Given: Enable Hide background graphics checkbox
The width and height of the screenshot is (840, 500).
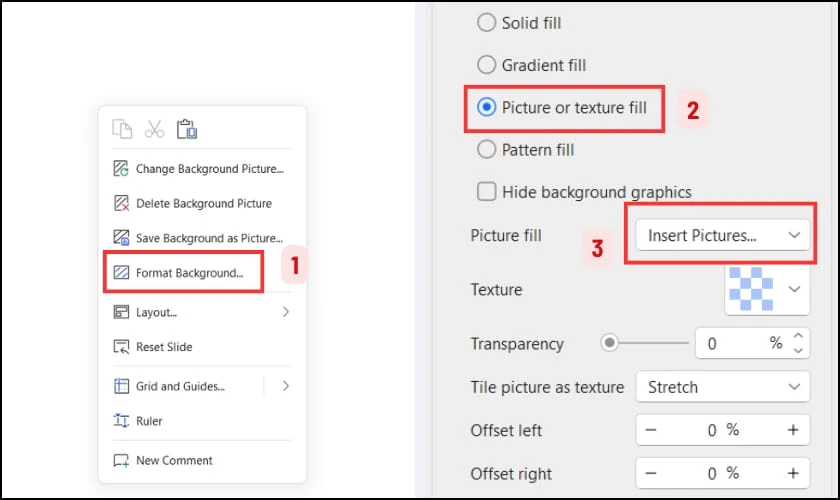Looking at the screenshot, I should pos(486,191).
